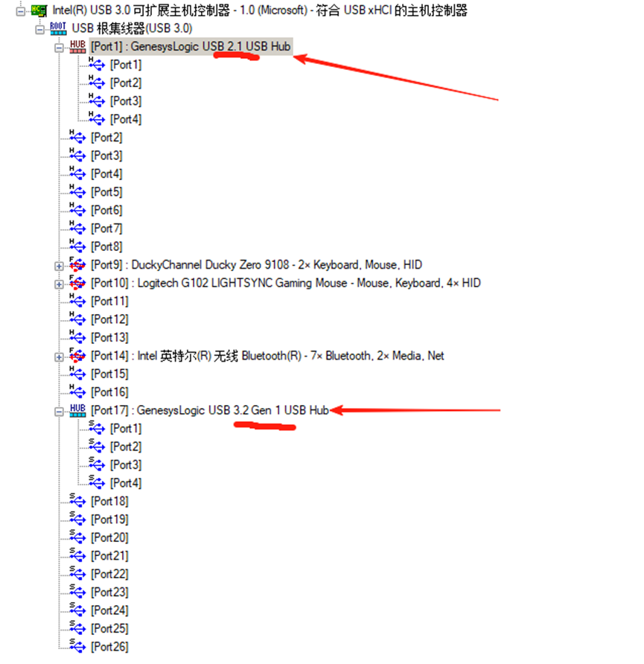Click the Ducky keyboard device icon on Port9

77,265
